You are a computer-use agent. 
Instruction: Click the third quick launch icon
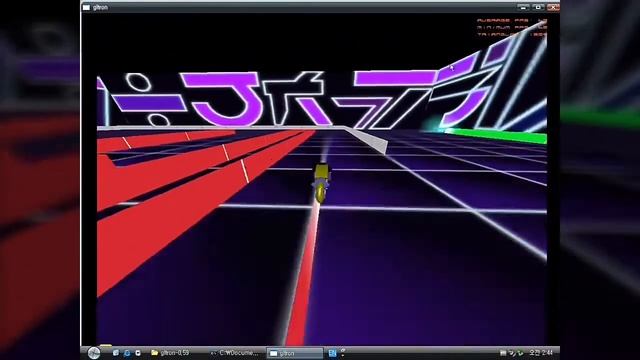click(138, 353)
